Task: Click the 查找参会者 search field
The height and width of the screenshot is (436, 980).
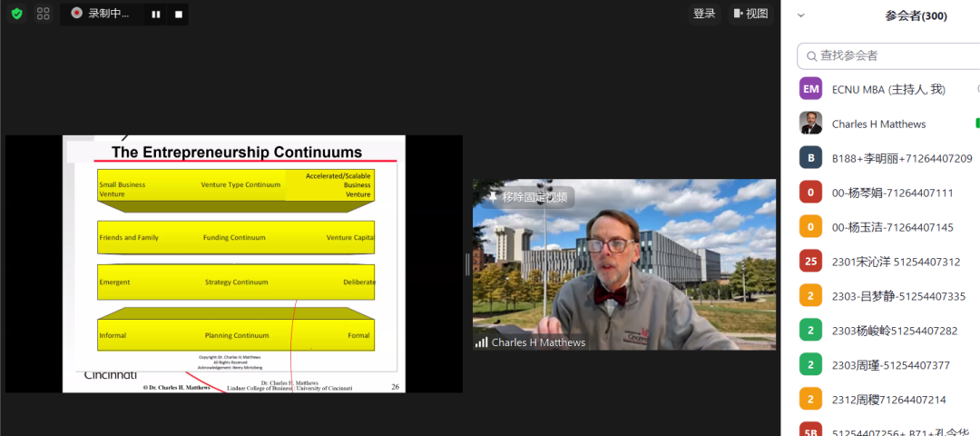Action: click(894, 55)
